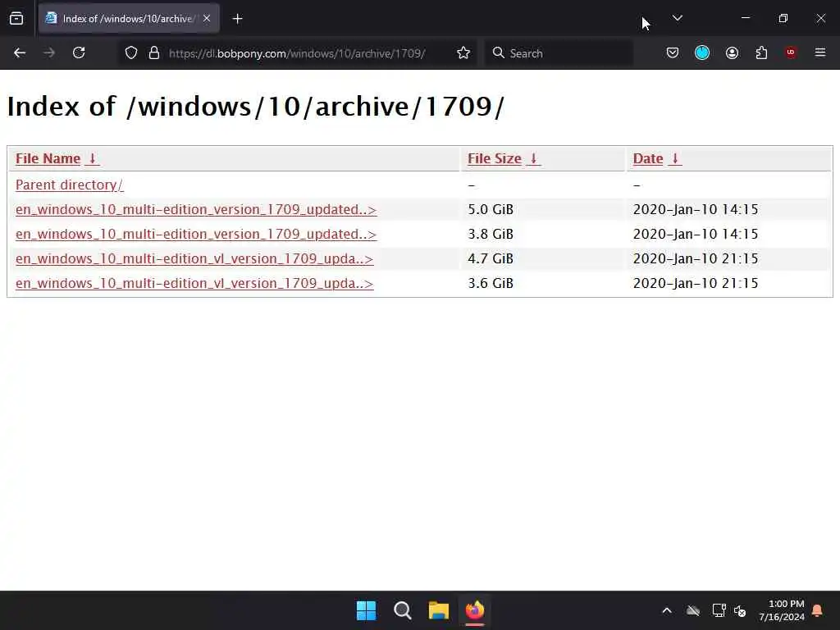Viewport: 840px width, 630px height.
Task: Open the cyan circle extension icon
Action: coord(702,52)
